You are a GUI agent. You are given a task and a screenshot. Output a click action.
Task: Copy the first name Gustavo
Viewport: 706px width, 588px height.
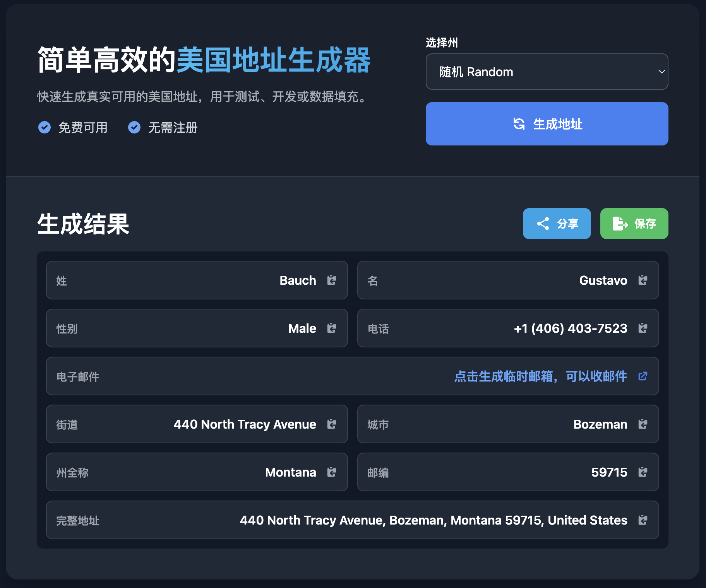[x=643, y=280]
